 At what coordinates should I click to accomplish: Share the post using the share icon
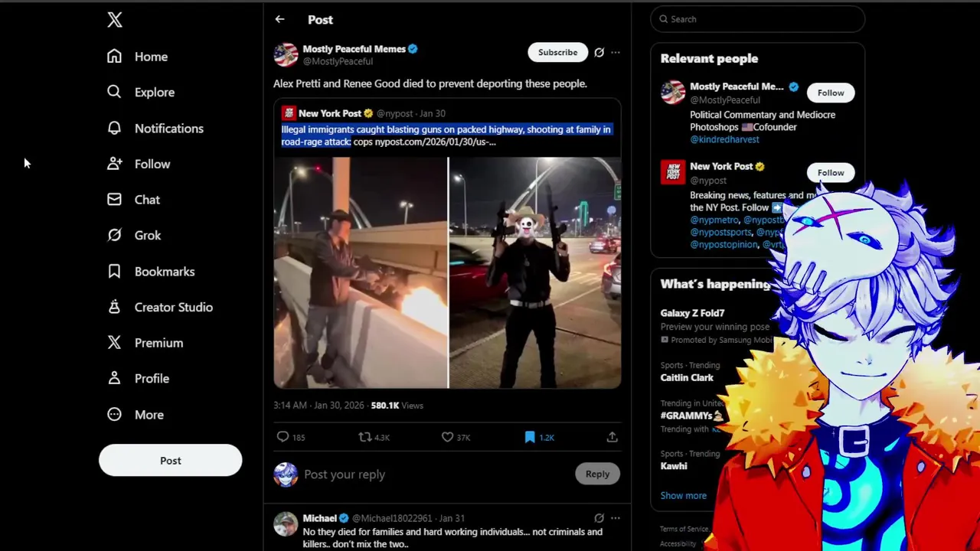click(612, 437)
